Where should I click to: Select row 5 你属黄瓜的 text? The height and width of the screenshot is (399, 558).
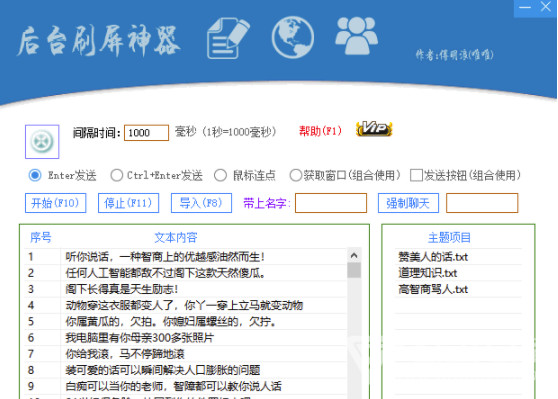coord(171,321)
